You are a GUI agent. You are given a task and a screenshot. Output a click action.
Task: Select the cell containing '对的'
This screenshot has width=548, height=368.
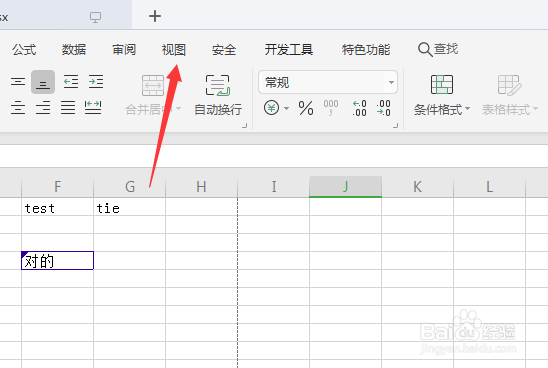58,260
